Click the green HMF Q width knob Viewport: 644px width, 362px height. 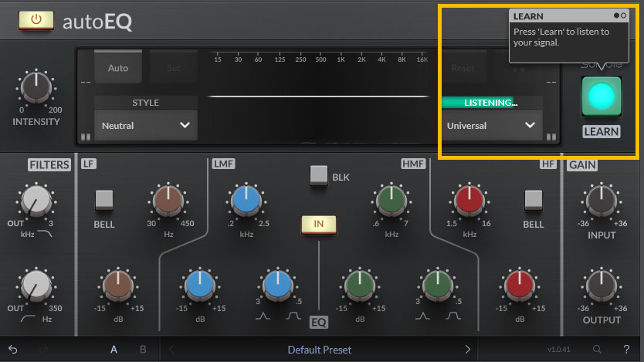coord(438,286)
